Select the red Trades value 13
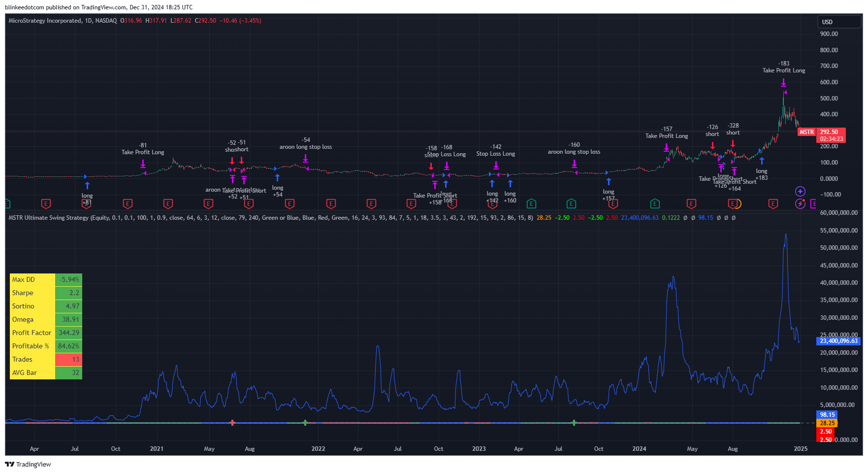Image resolution: width=868 pixels, height=473 pixels. (x=69, y=360)
